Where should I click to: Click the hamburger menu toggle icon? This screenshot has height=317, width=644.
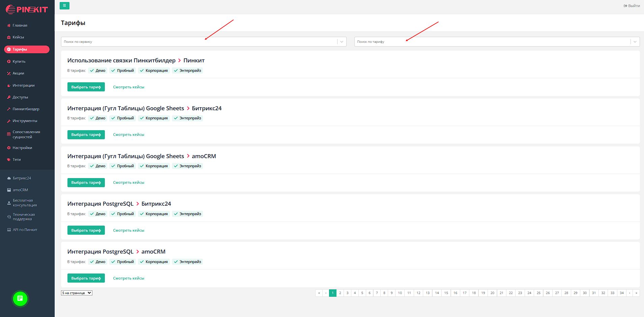64,6
